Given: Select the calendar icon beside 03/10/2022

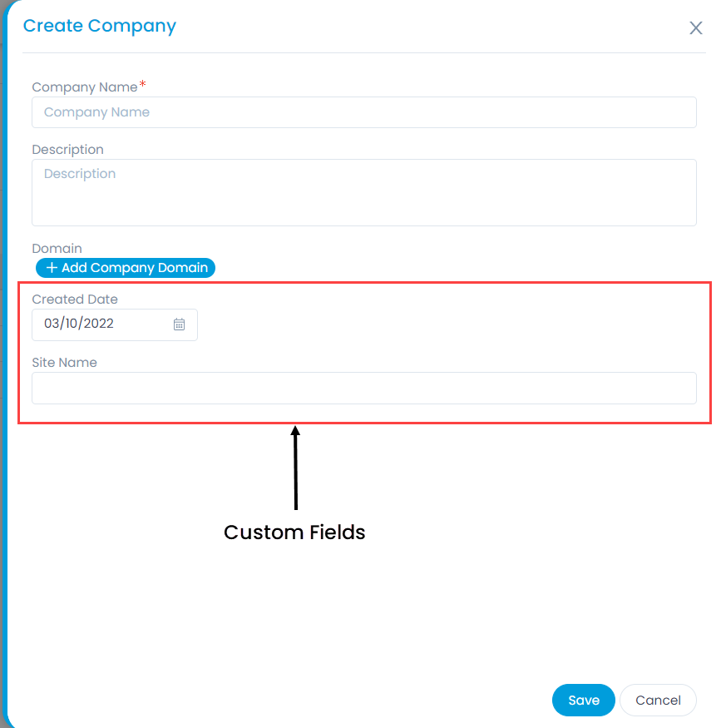Looking at the screenshot, I should [x=179, y=324].
